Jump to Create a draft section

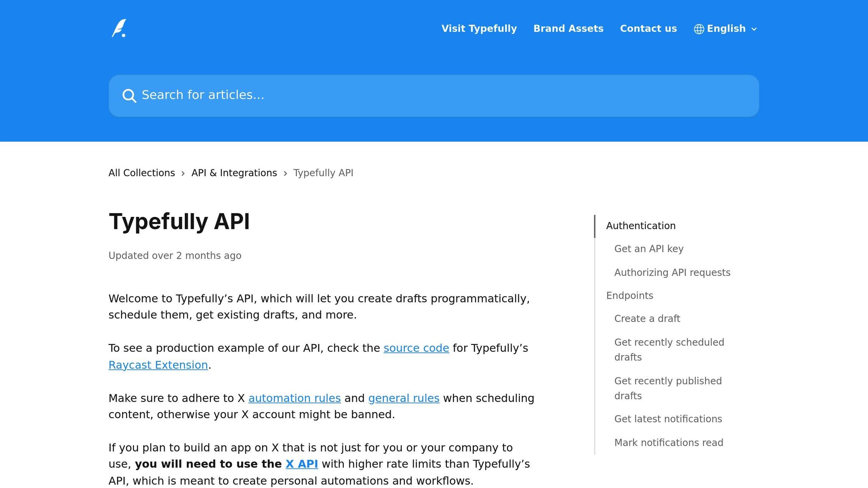[647, 319]
